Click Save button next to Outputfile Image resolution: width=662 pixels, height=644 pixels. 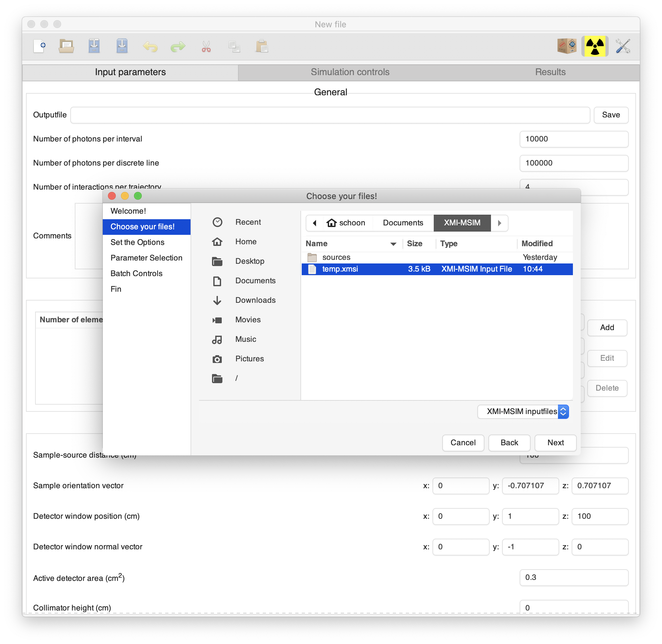611,115
